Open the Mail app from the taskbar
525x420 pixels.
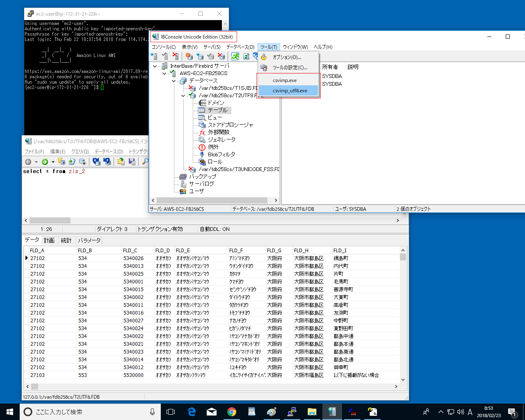212,412
